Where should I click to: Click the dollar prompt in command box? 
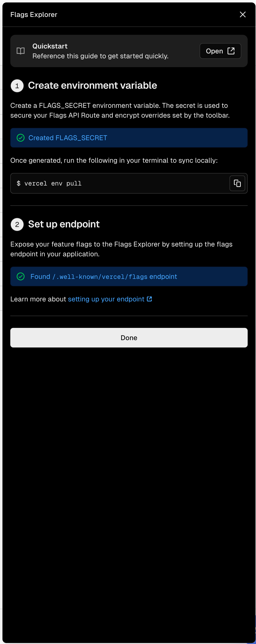point(19,183)
